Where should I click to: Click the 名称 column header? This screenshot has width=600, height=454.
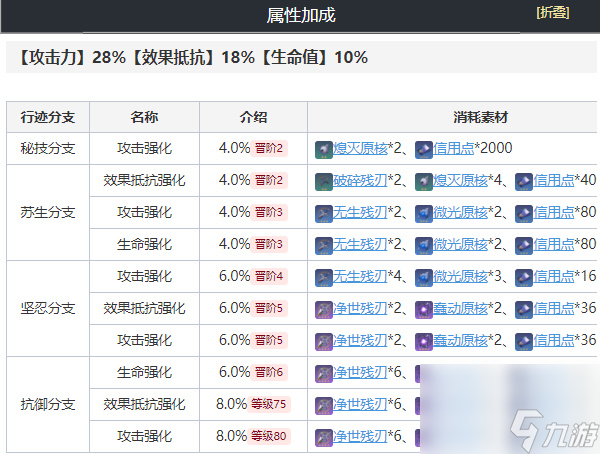pos(144,117)
